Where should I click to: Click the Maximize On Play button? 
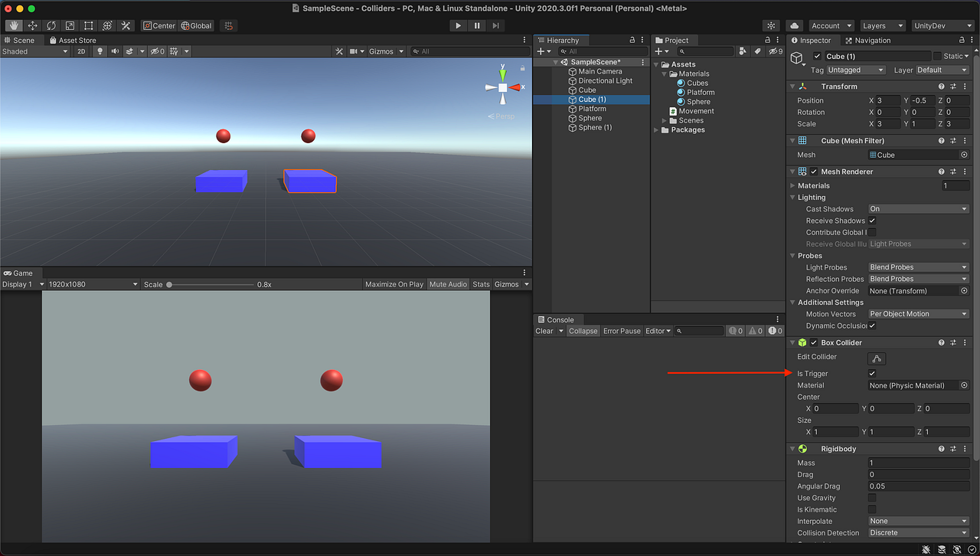[x=394, y=284]
